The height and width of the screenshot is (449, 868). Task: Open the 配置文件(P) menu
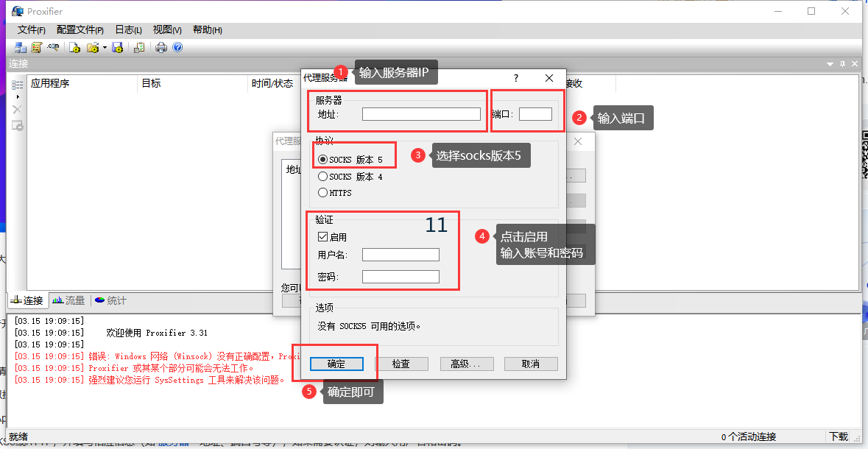(x=80, y=30)
